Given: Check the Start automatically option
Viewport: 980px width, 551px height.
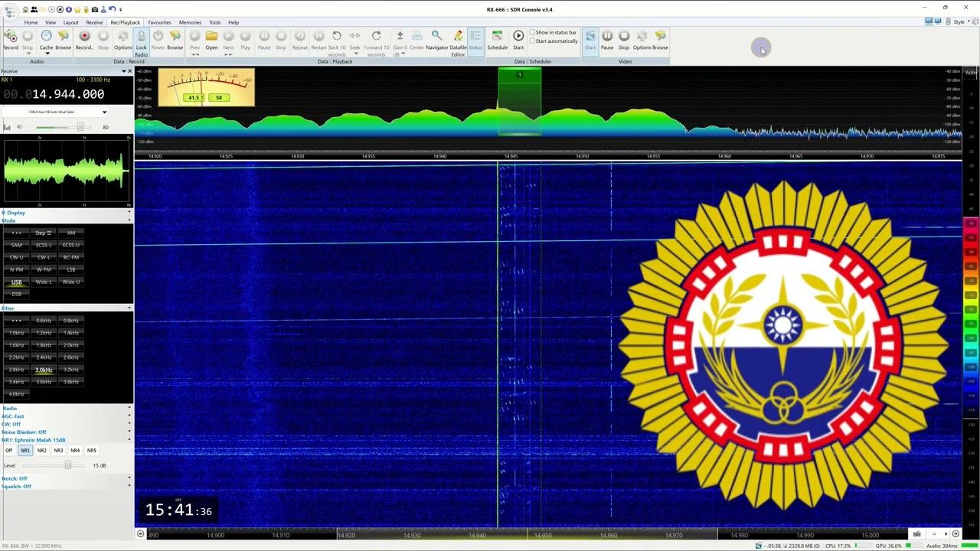Looking at the screenshot, I should [x=533, y=41].
